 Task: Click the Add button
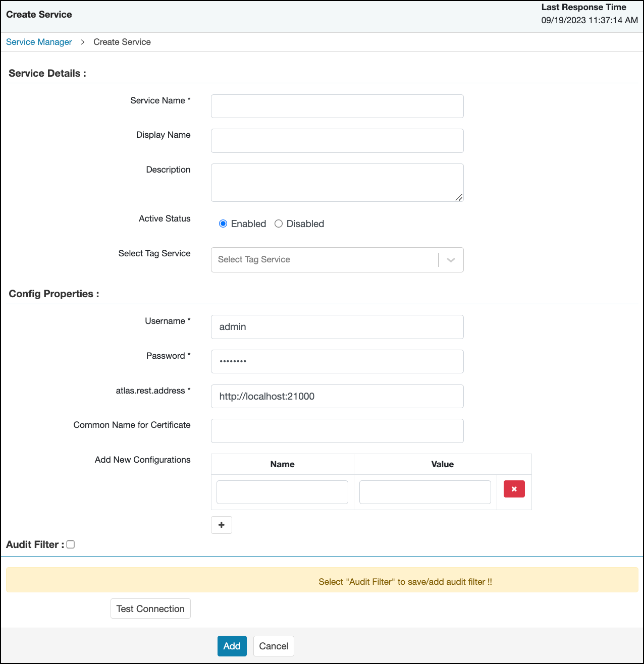pyautogui.click(x=232, y=646)
